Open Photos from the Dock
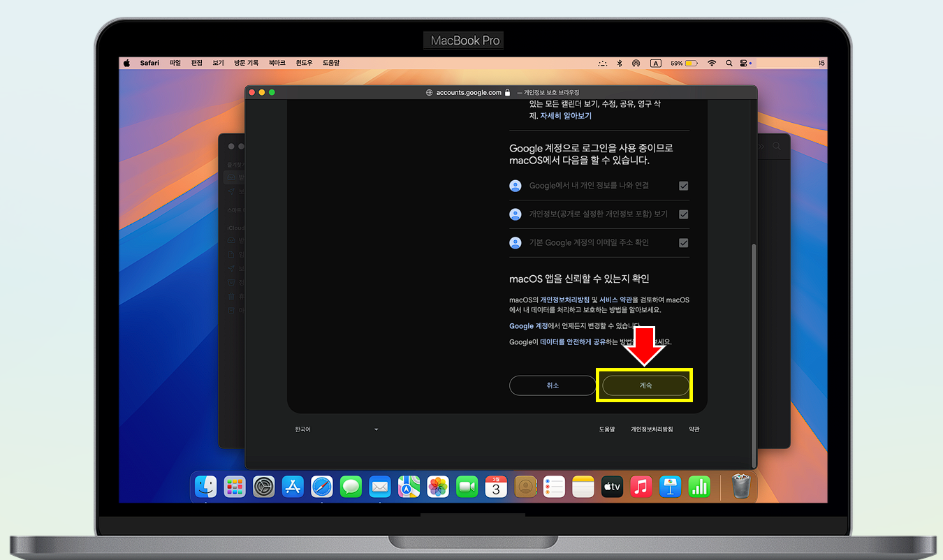 tap(438, 486)
